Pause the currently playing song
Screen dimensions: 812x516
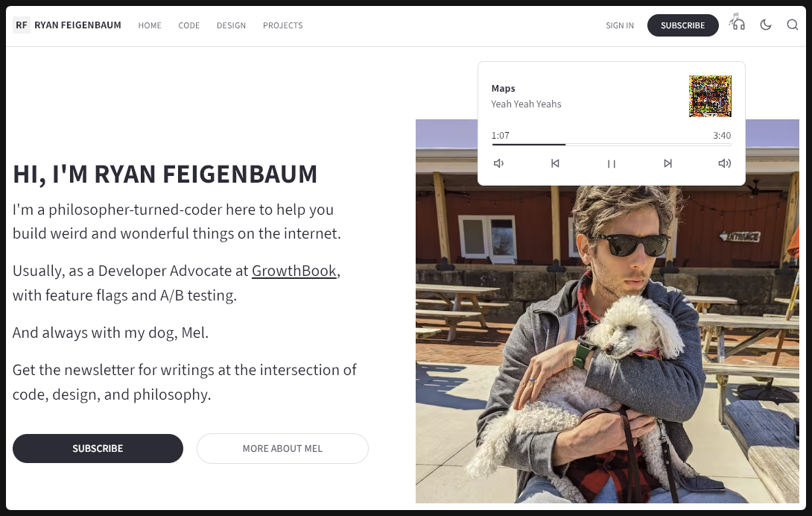click(612, 163)
